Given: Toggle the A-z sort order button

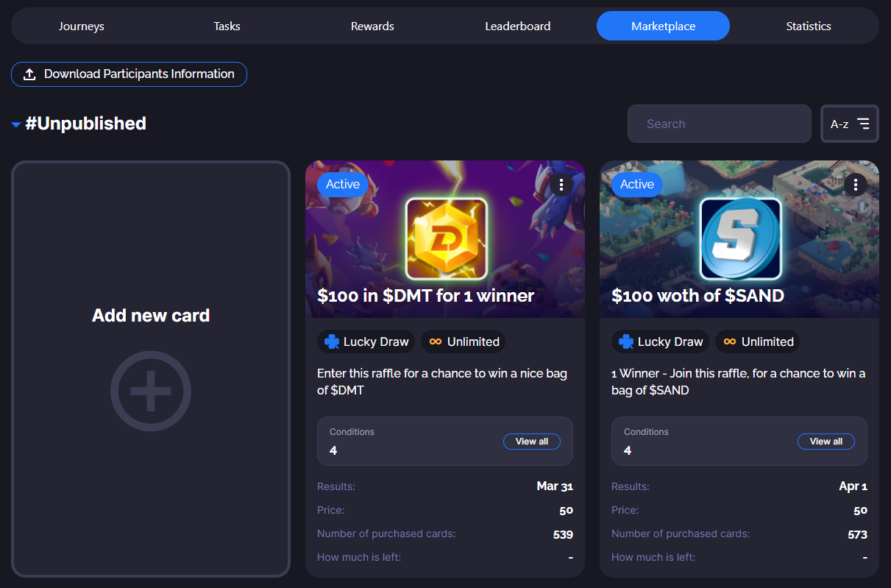Looking at the screenshot, I should pyautogui.click(x=850, y=124).
